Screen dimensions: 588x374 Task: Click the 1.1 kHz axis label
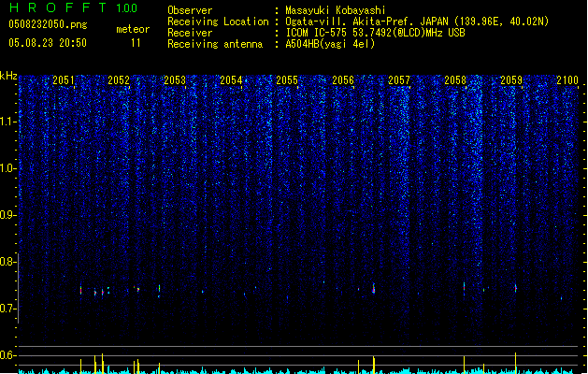[8, 122]
